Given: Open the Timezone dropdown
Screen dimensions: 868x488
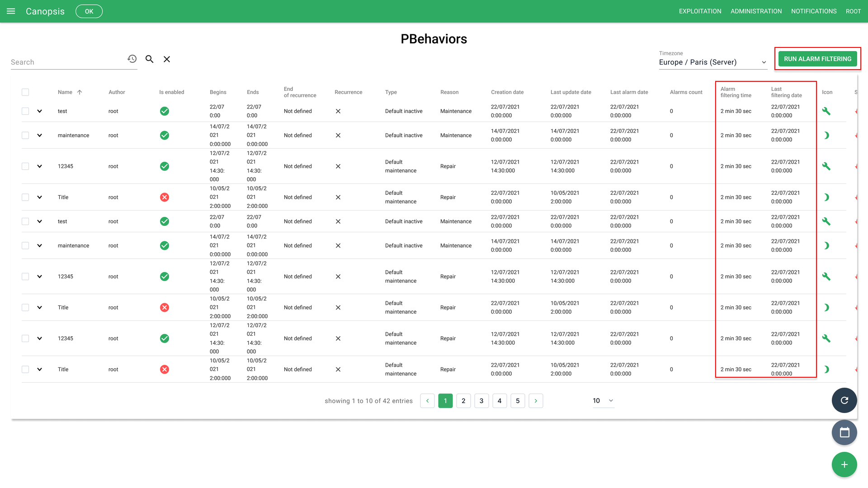Looking at the screenshot, I should [x=712, y=62].
